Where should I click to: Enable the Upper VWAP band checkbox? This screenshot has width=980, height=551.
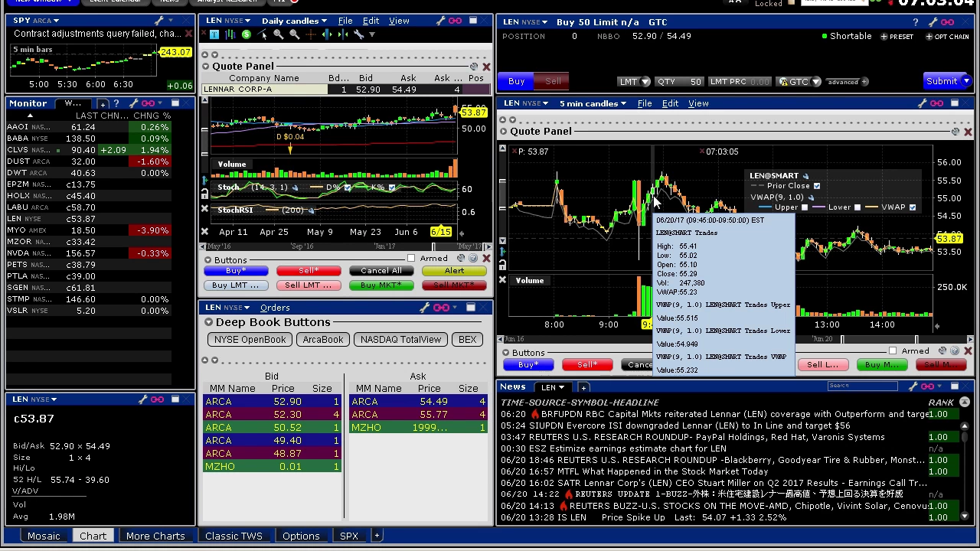805,207
